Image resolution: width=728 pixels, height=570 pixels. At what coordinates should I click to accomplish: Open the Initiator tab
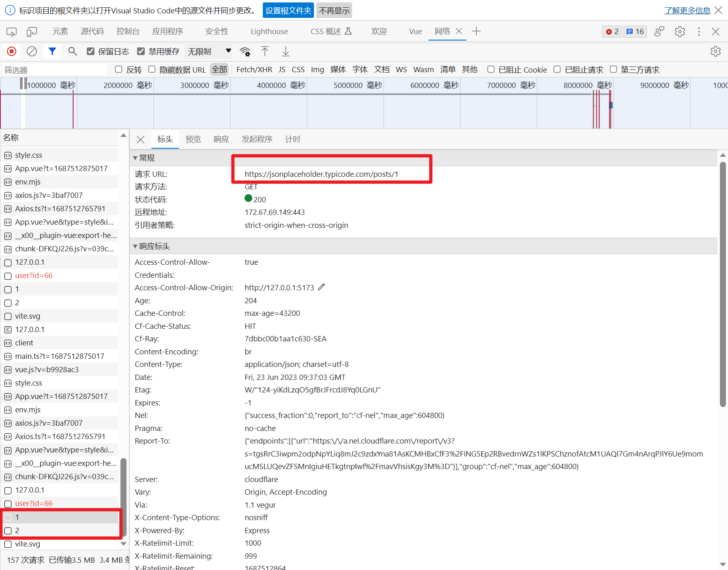pos(257,139)
